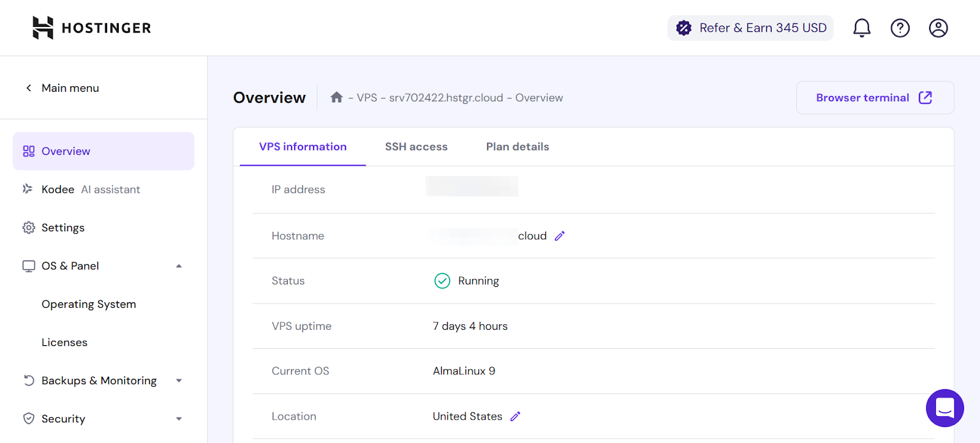Click the discount badge icon in Refer & Earn
The width and height of the screenshot is (980, 443).
pyautogui.click(x=684, y=28)
